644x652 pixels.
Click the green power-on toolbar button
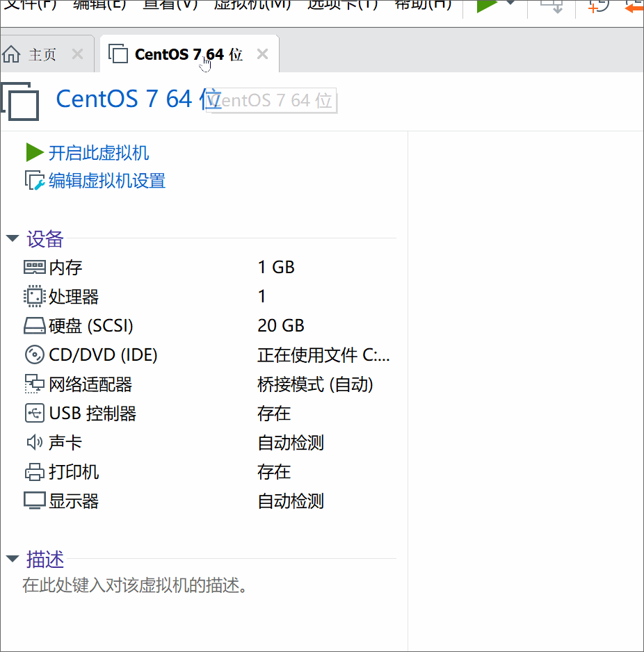tap(486, 6)
